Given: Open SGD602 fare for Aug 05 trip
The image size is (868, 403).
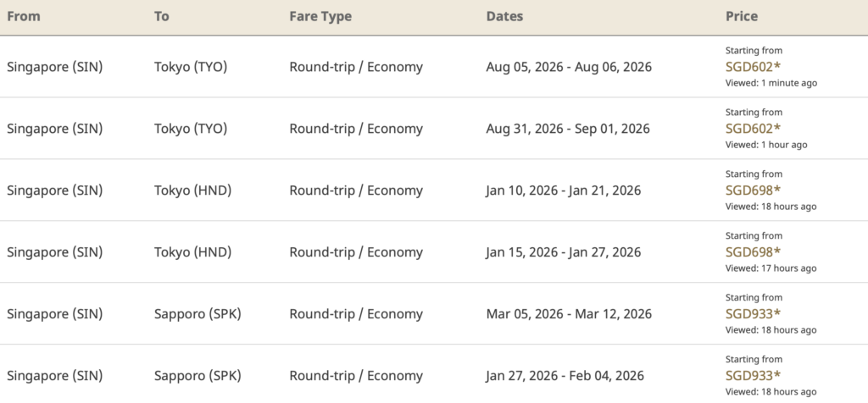Looking at the screenshot, I should point(753,66).
